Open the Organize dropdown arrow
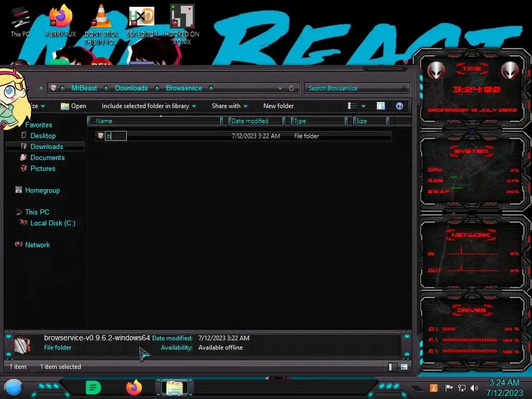Screen dimensions: 532x399 pyautogui.click(x=43, y=107)
